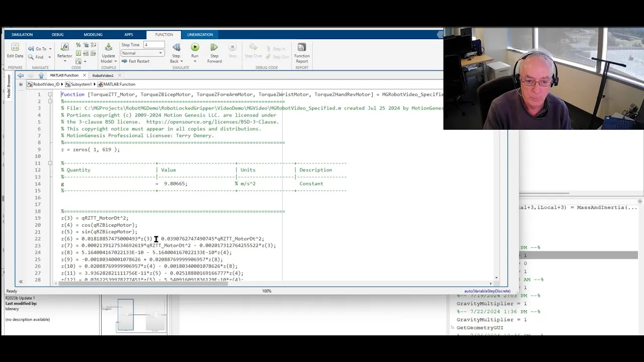Expand the panel with double chevron icon
This screenshot has width=644, height=362.
coord(21,282)
